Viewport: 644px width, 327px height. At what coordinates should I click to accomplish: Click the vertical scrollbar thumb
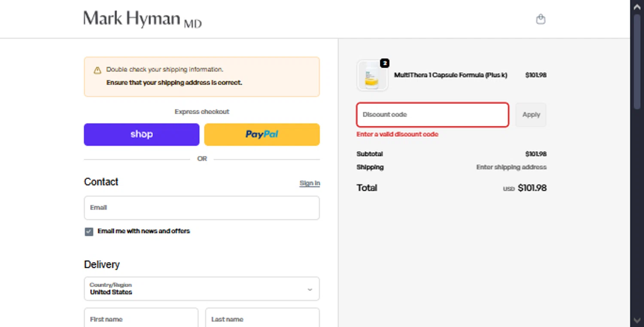(x=637, y=62)
